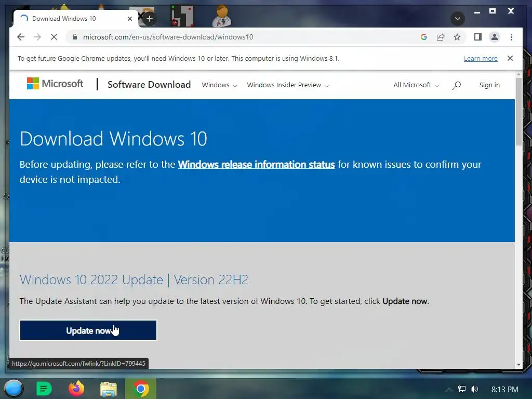Image resolution: width=532 pixels, height=399 pixels.
Task: Click the scrollbar down arrow
Action: [x=518, y=365]
